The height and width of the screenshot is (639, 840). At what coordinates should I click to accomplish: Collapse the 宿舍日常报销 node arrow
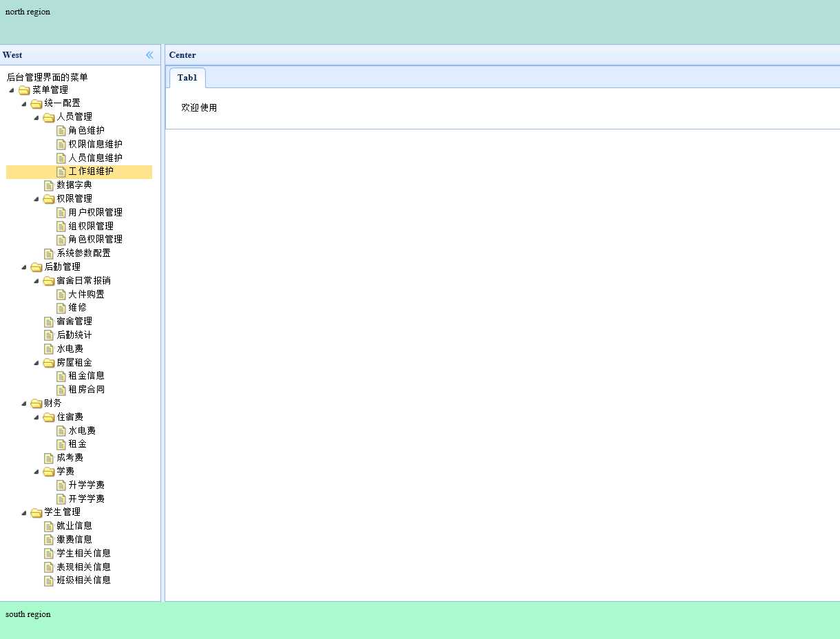click(x=36, y=281)
